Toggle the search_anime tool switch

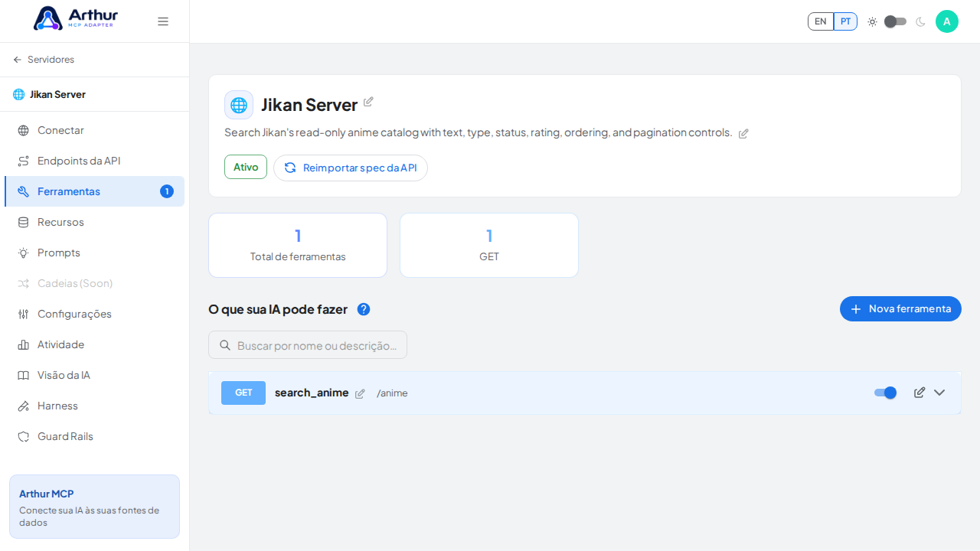click(x=886, y=393)
